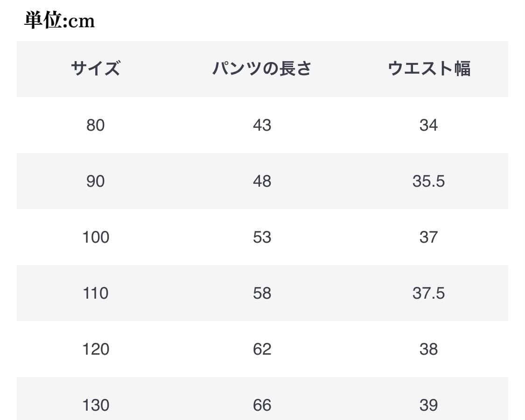Select the ウエスト幅 column header
Screen dimensions: 525x420
428,69
